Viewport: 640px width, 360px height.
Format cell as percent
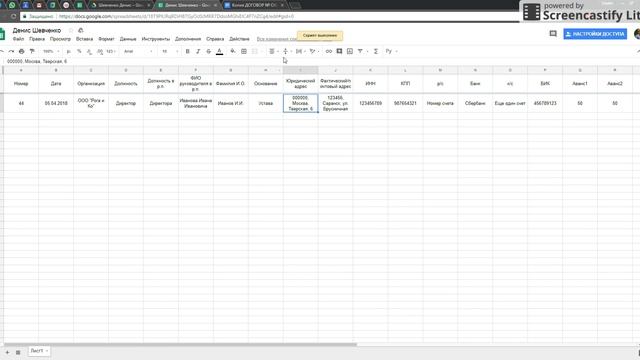(x=79, y=51)
